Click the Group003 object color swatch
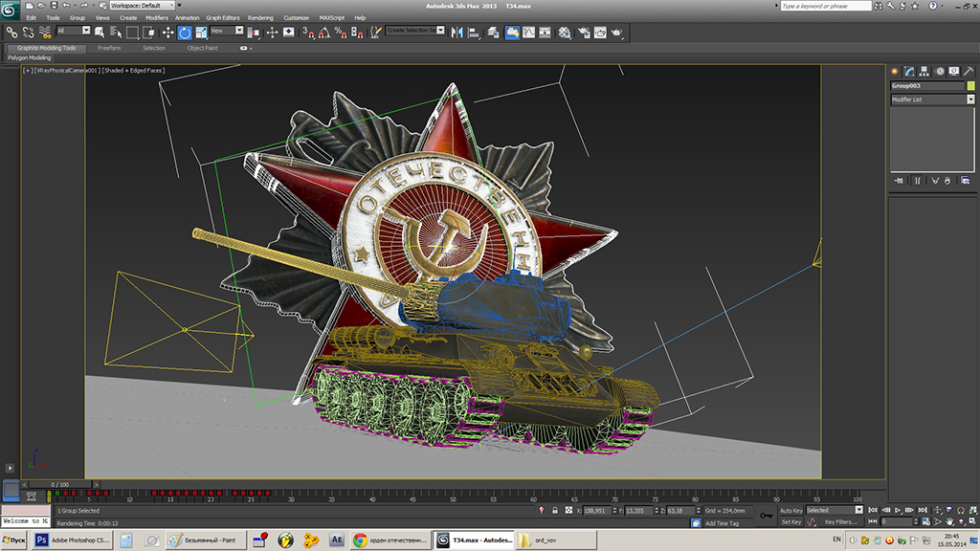This screenshot has width=980, height=551. click(970, 85)
